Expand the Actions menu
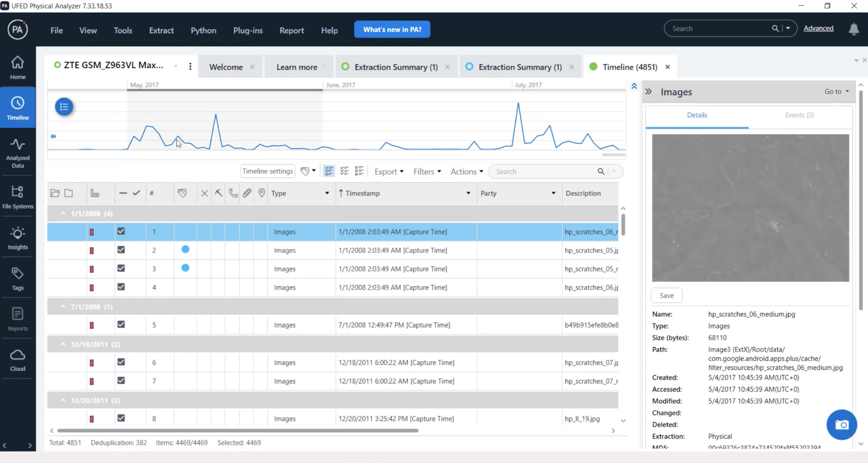This screenshot has width=868, height=463. pyautogui.click(x=465, y=171)
